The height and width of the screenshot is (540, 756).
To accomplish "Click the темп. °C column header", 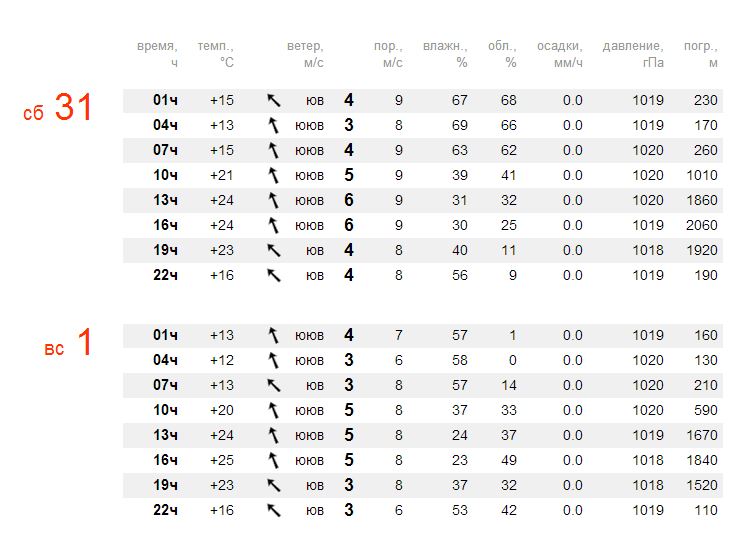I will 216,54.
